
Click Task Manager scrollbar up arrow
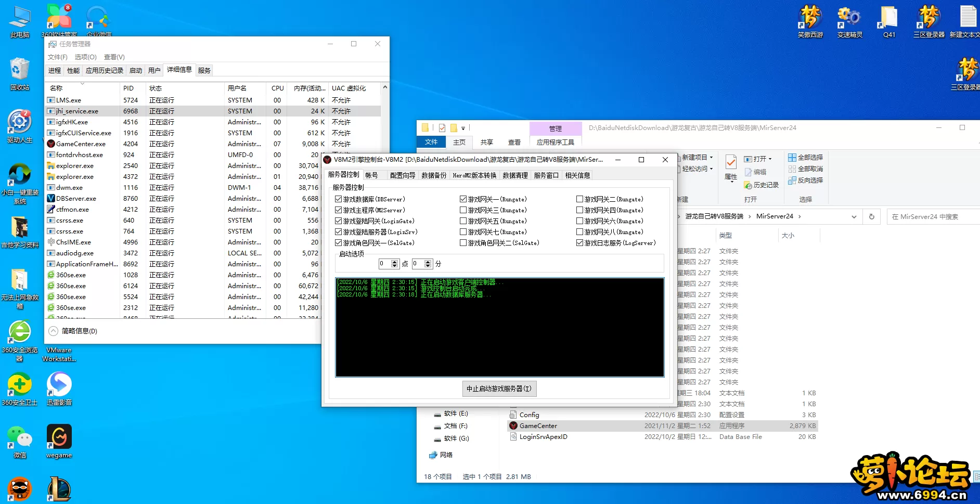click(x=385, y=87)
